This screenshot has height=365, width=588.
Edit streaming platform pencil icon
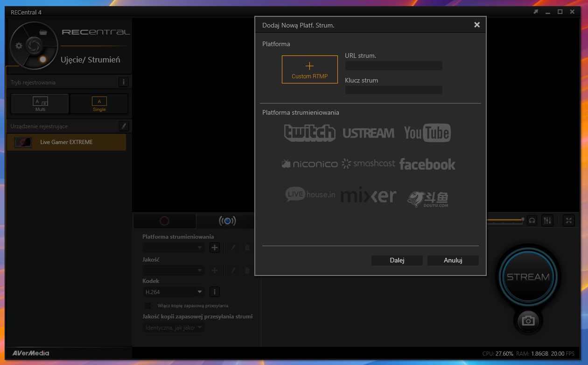pyautogui.click(x=233, y=248)
